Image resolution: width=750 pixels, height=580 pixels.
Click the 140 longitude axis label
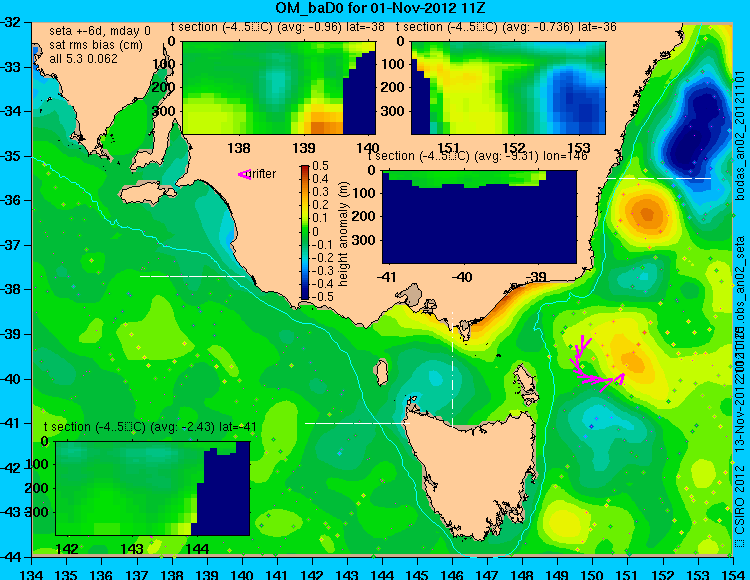(242, 574)
